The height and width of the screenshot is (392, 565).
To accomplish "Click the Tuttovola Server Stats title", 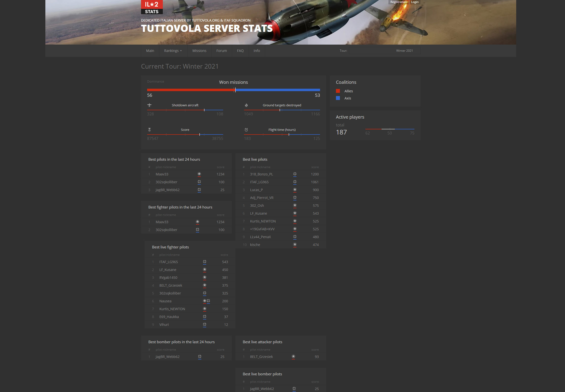I will click(207, 28).
